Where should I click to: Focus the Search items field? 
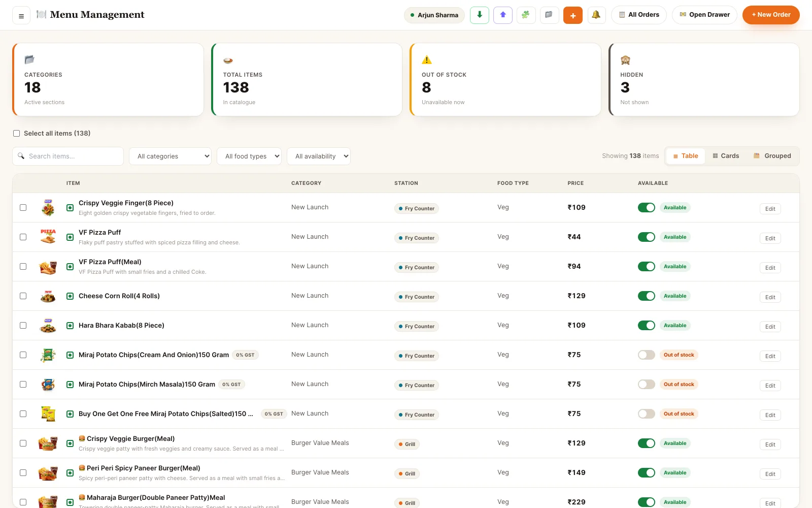coord(68,156)
